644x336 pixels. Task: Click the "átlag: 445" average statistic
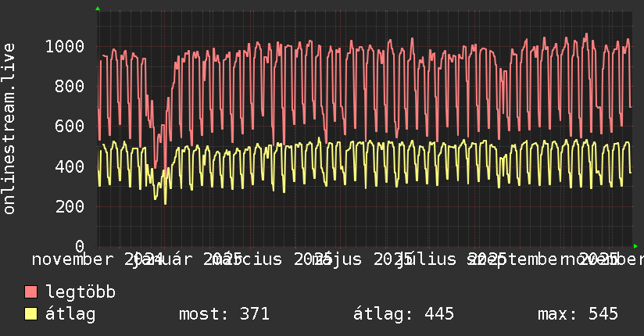click(x=403, y=314)
